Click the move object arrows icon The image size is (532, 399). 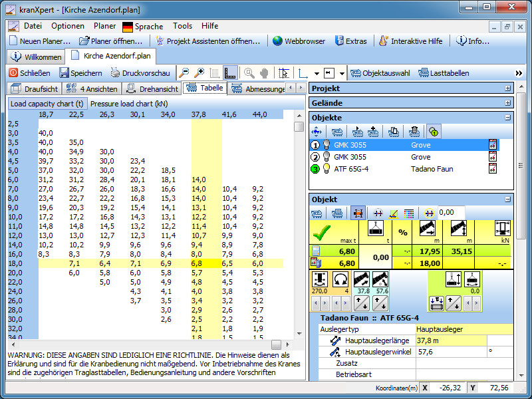pos(318,132)
